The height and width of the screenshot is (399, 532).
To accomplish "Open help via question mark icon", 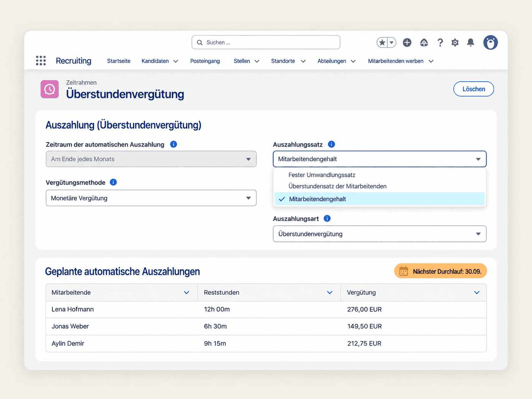I will pyautogui.click(x=440, y=43).
